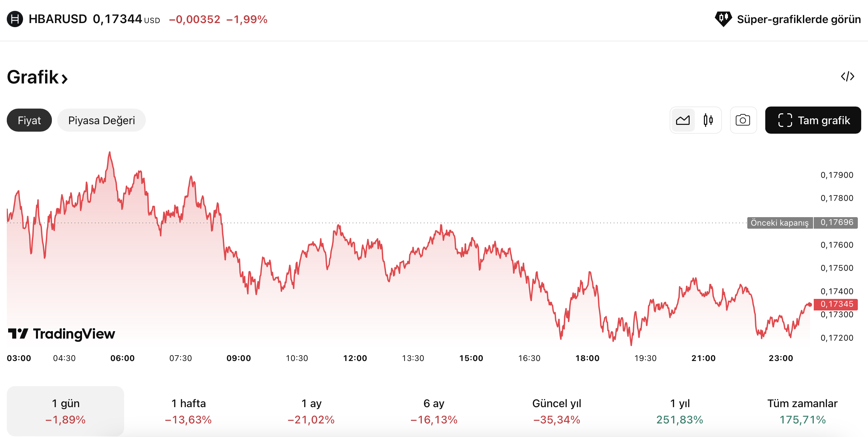Show Tüm zamanlar price history
The height and width of the screenshot is (437, 868).
coord(802,411)
